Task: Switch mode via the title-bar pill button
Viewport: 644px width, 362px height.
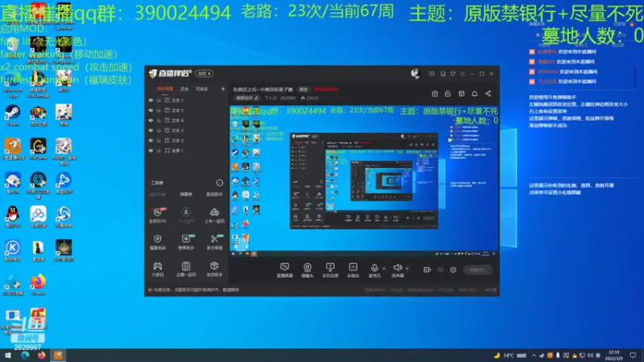Action: tap(204, 73)
